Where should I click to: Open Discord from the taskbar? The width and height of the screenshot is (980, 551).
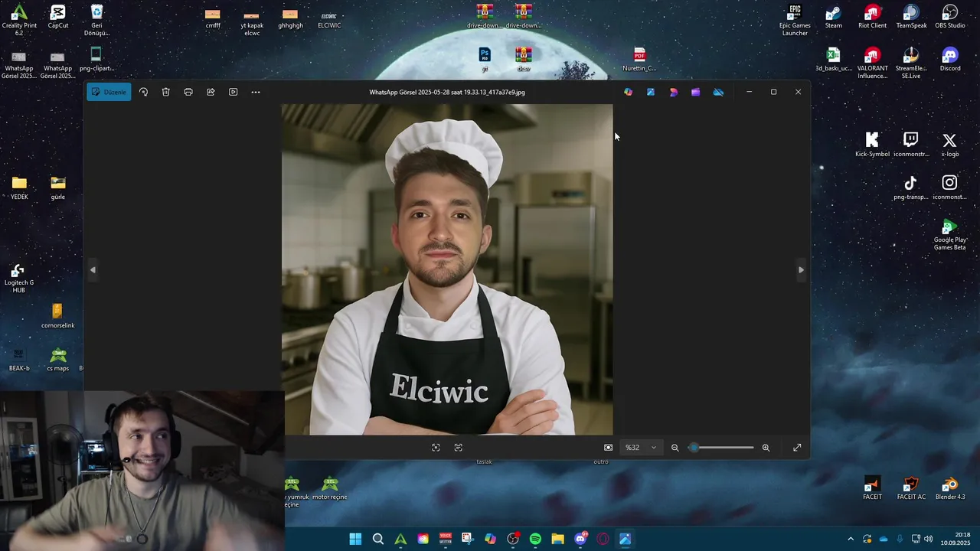pos(580,539)
